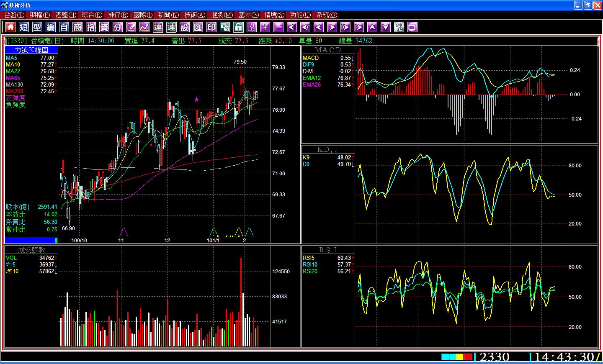Screen dimensions: 603x364
Task: Click the single left arrow toolbar icon
Action: pos(319,27)
